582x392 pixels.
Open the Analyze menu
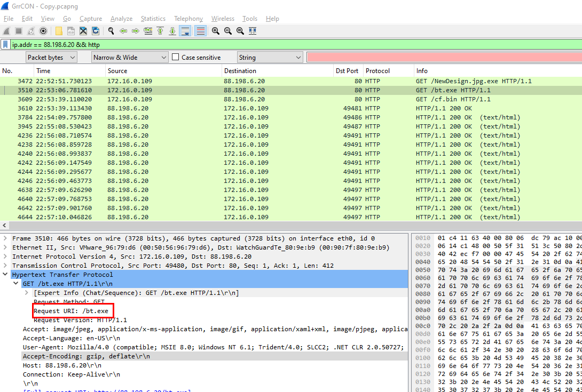click(x=121, y=19)
